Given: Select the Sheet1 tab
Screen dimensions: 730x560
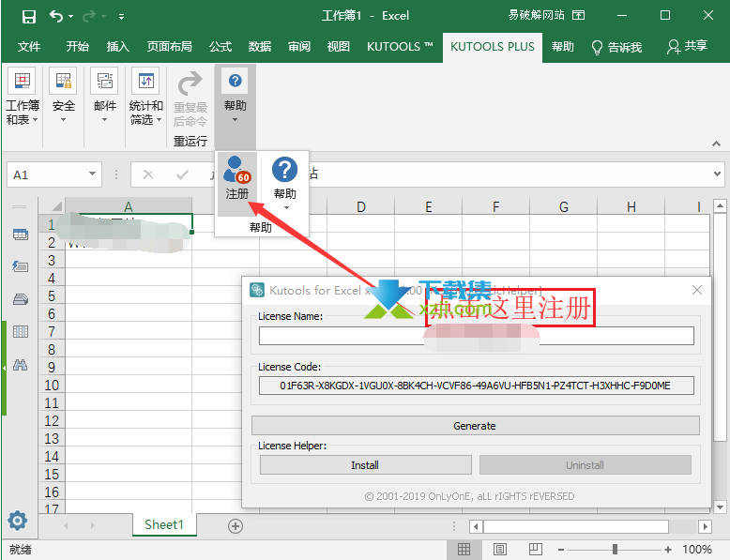Looking at the screenshot, I should coord(164,524).
